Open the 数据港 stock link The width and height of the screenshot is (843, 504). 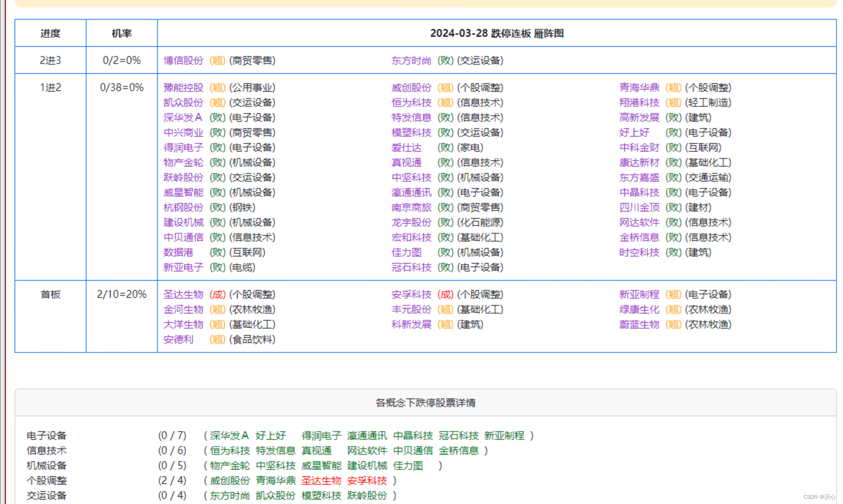pyautogui.click(x=178, y=252)
